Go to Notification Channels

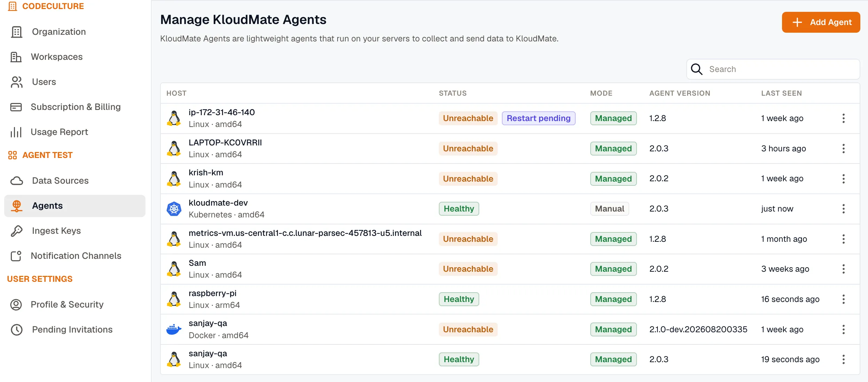(75, 256)
